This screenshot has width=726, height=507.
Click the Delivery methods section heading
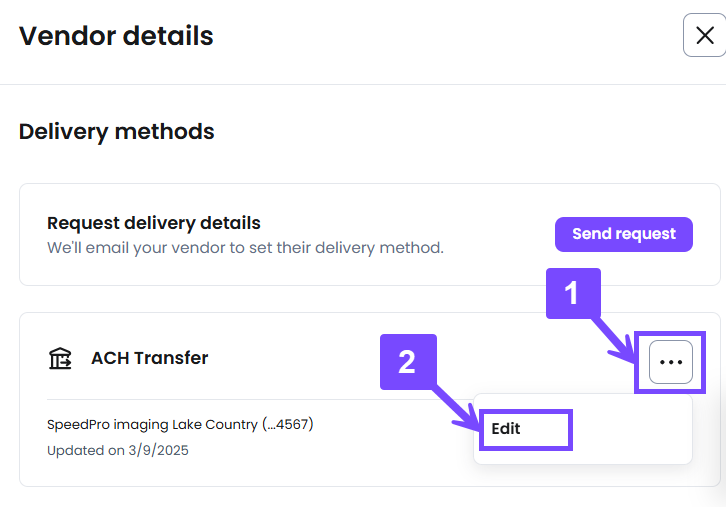pyautogui.click(x=117, y=132)
